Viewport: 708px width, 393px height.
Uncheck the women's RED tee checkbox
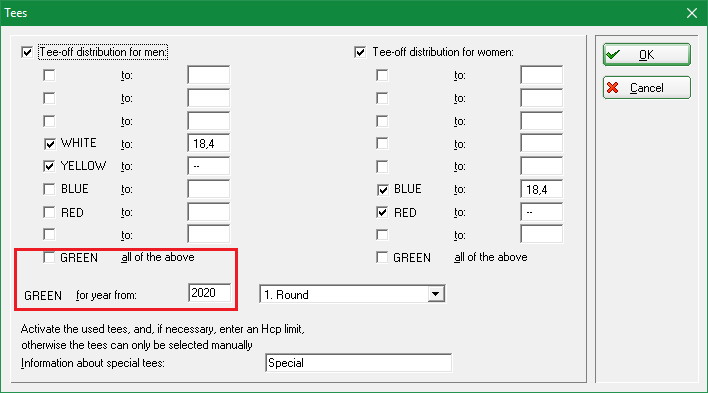pyautogui.click(x=382, y=212)
